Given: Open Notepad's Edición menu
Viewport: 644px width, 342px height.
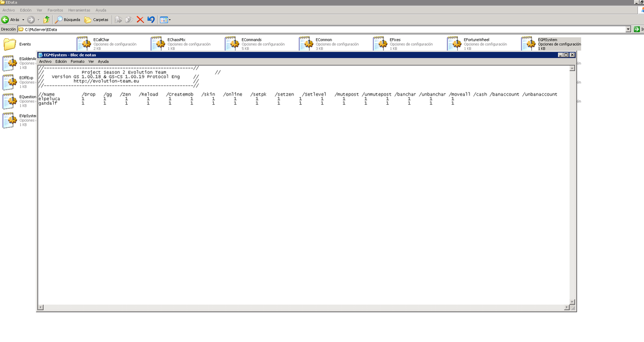Looking at the screenshot, I should pos(61,61).
